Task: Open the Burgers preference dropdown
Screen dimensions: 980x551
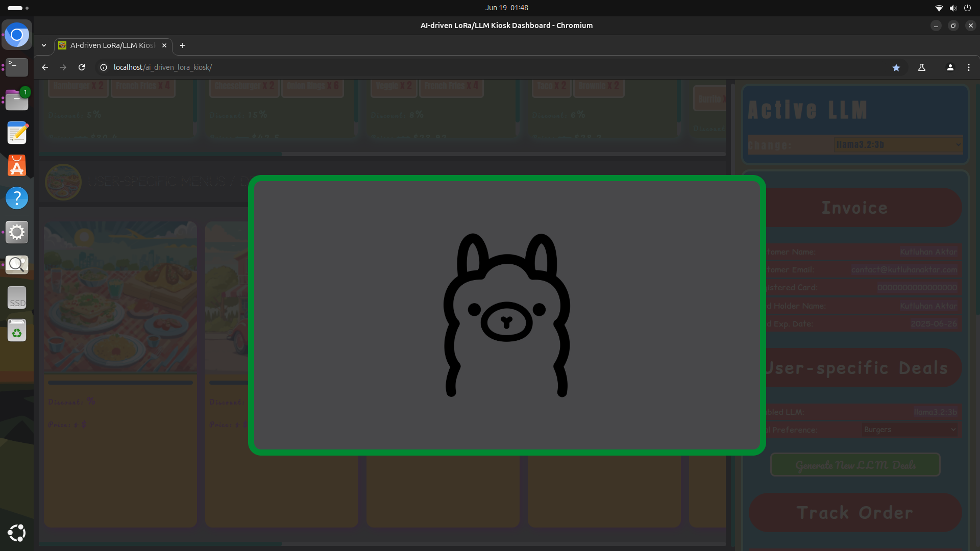Action: (909, 430)
